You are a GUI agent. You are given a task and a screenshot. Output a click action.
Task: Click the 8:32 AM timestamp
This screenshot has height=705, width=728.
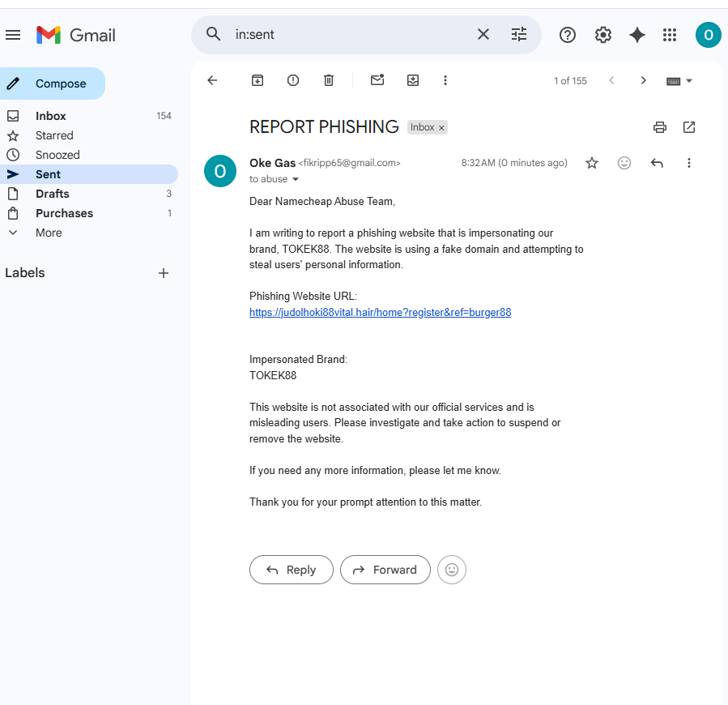[514, 163]
